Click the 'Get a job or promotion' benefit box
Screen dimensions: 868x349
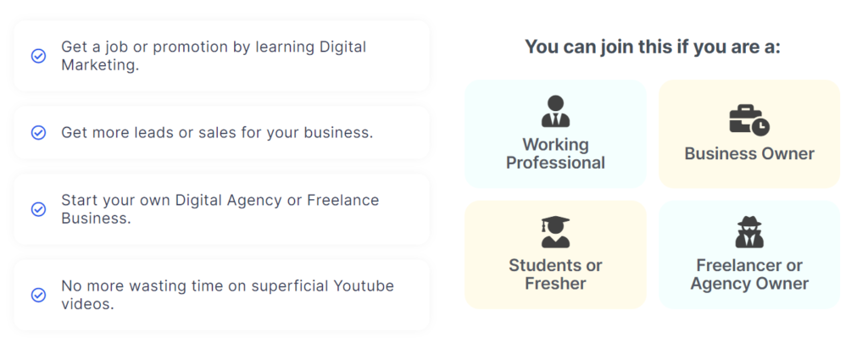click(x=222, y=56)
